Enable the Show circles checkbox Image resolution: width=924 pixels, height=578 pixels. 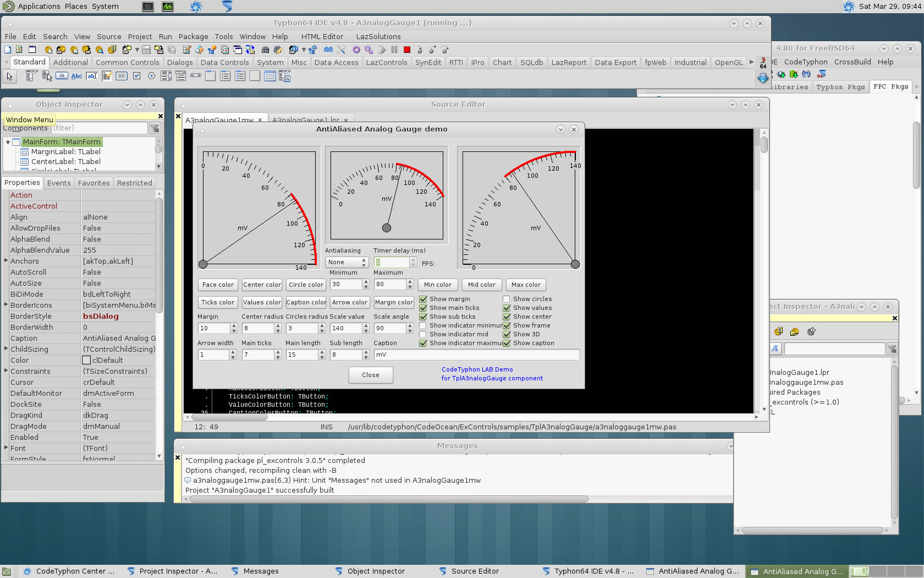[x=507, y=299]
